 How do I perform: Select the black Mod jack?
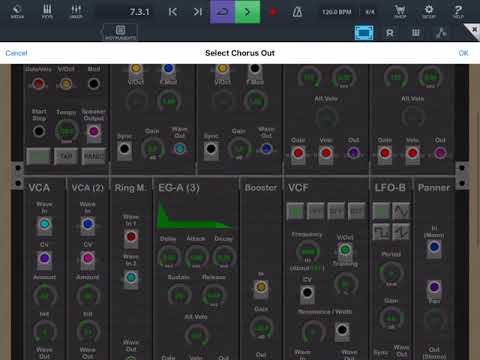coord(94,84)
